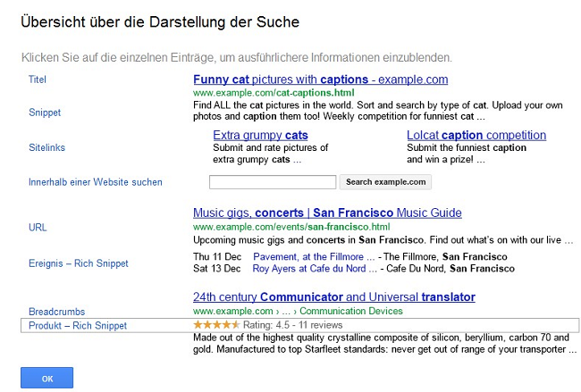The width and height of the screenshot is (581, 392).
Task: Click the 'Thu 11 Dec' event date
Action: coord(217,256)
